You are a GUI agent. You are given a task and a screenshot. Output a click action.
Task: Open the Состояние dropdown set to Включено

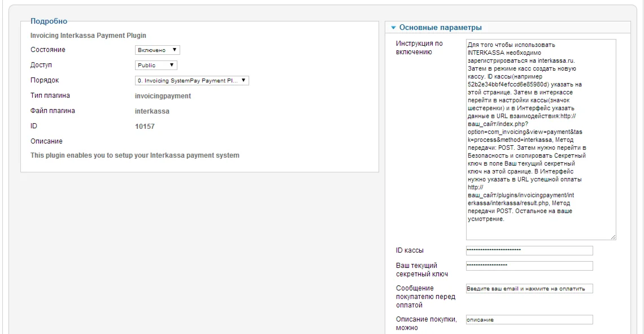[158, 50]
